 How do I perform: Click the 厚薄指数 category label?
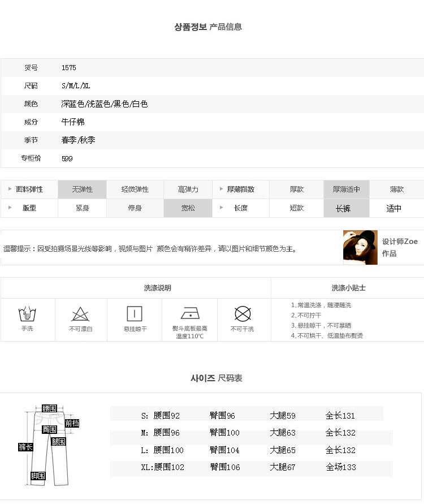pos(241,189)
